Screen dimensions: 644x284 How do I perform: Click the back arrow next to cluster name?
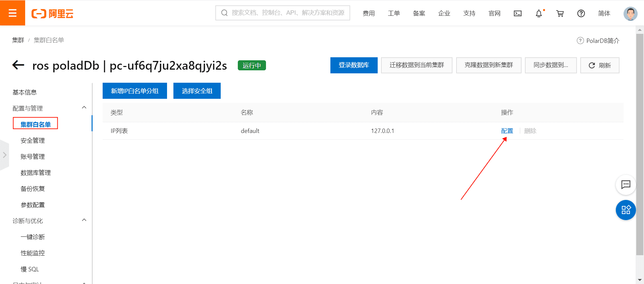click(18, 65)
